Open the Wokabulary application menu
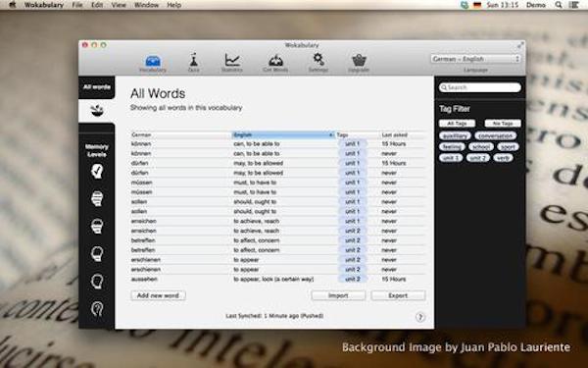This screenshot has width=588, height=368. pos(44,5)
